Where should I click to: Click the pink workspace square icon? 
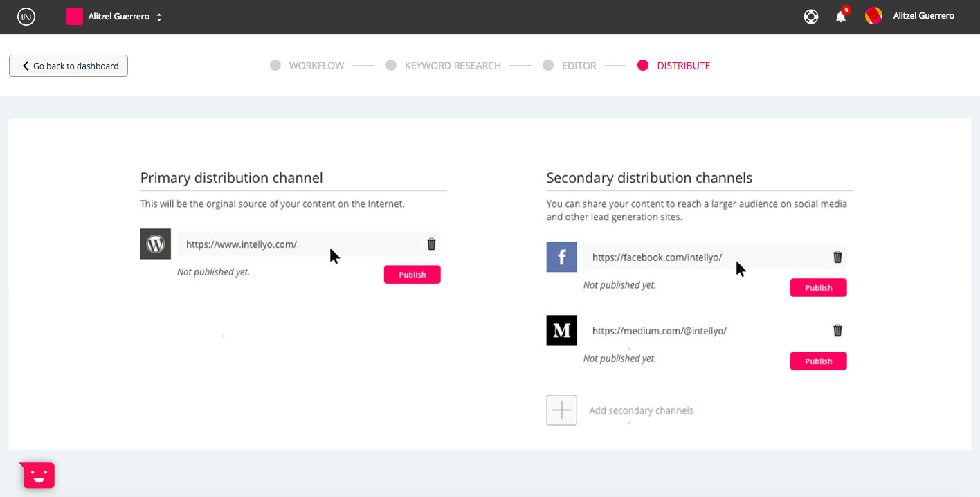(74, 17)
